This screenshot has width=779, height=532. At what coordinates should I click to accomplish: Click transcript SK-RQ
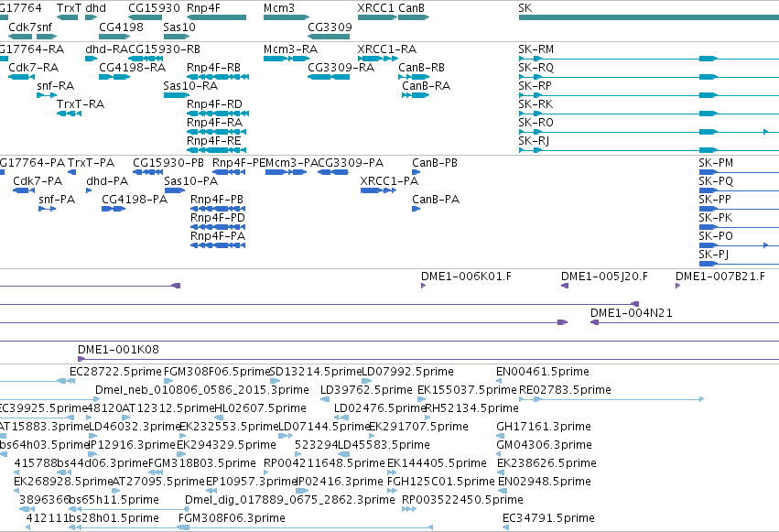pyautogui.click(x=536, y=68)
